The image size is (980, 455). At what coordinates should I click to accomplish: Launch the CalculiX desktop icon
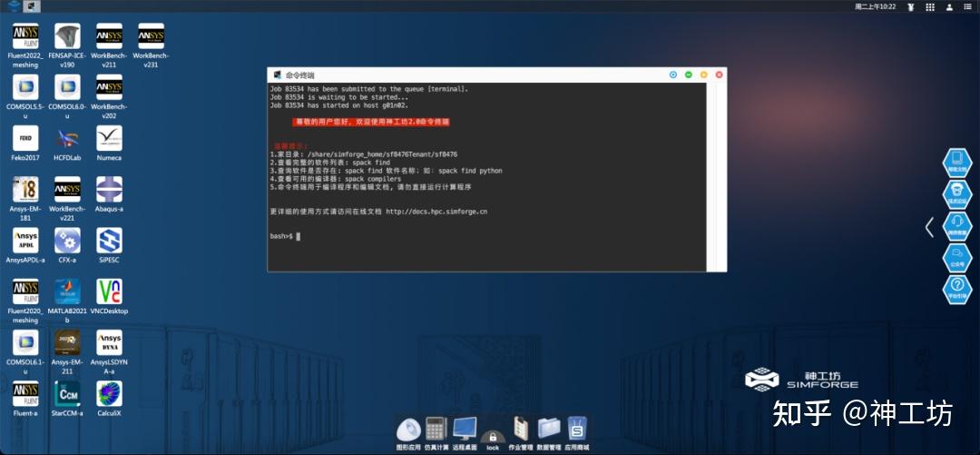(x=110, y=393)
